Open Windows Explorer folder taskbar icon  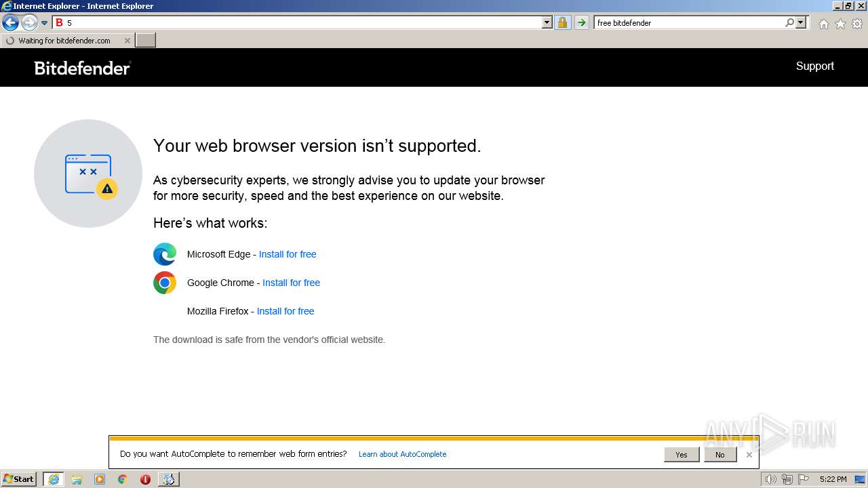coord(77,479)
